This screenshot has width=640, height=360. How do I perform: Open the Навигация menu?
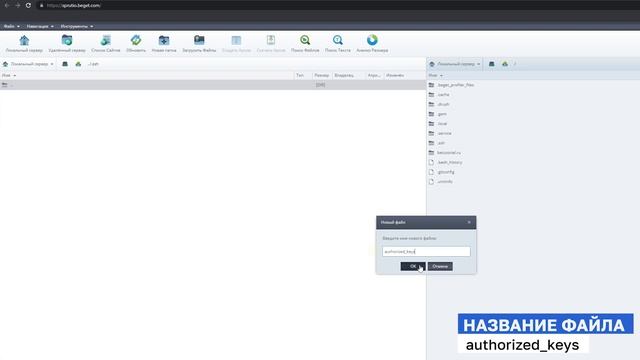pyautogui.click(x=40, y=26)
